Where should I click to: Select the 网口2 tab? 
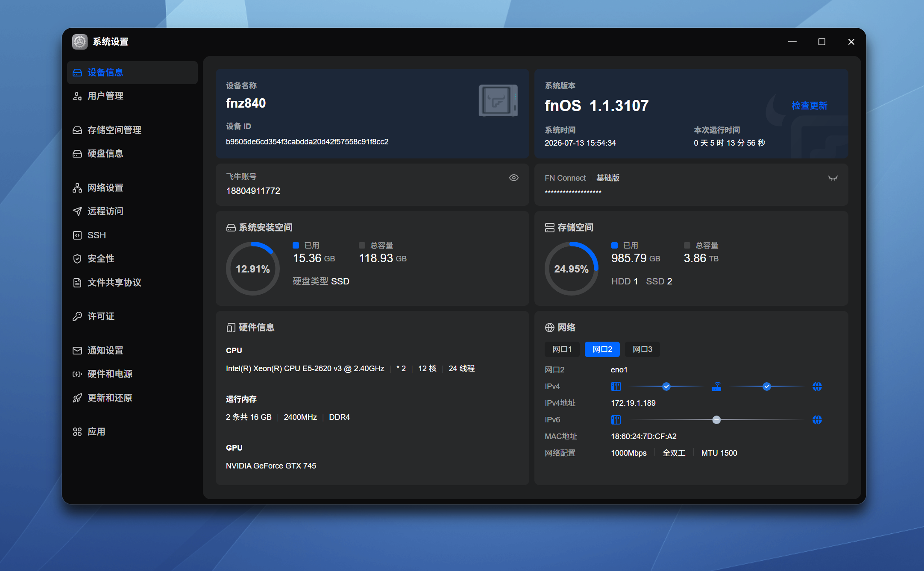[x=602, y=349]
